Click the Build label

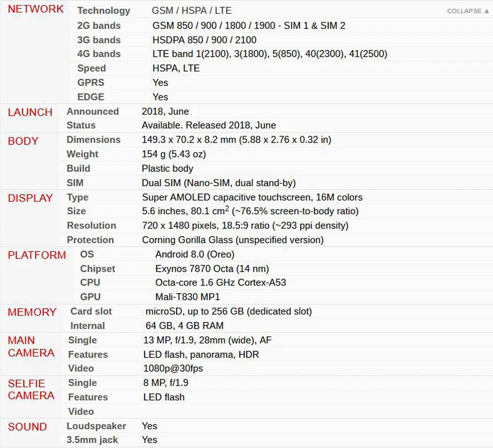(78, 168)
